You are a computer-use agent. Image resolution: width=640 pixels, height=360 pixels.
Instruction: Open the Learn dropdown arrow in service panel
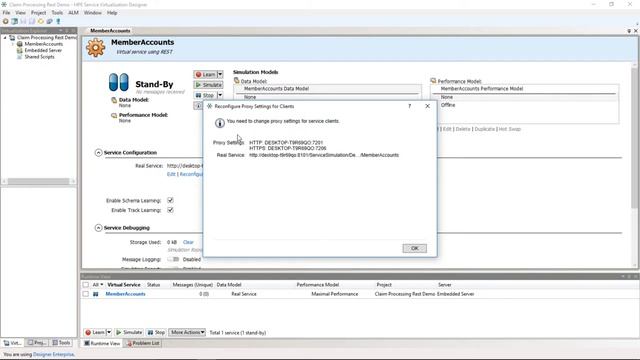220,74
